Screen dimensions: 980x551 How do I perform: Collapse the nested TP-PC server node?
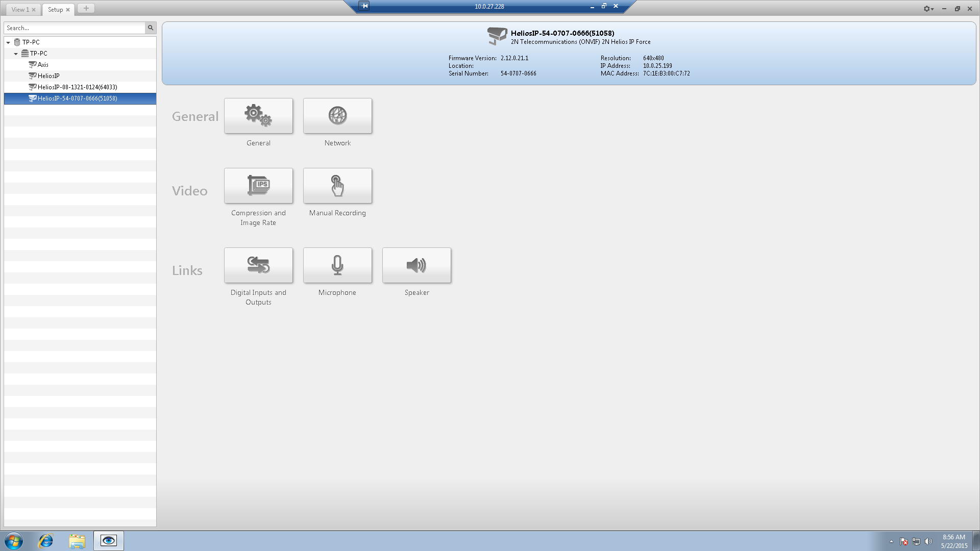[x=16, y=54]
